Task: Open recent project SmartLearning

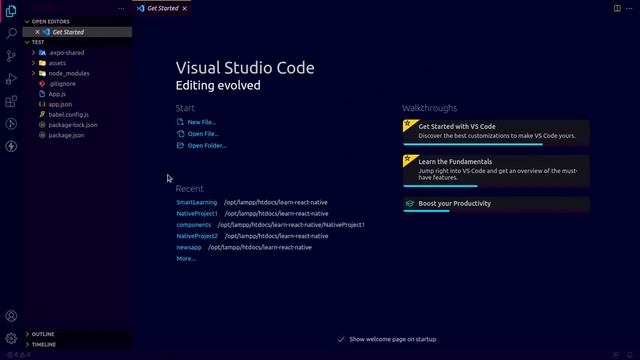Action: click(x=197, y=202)
